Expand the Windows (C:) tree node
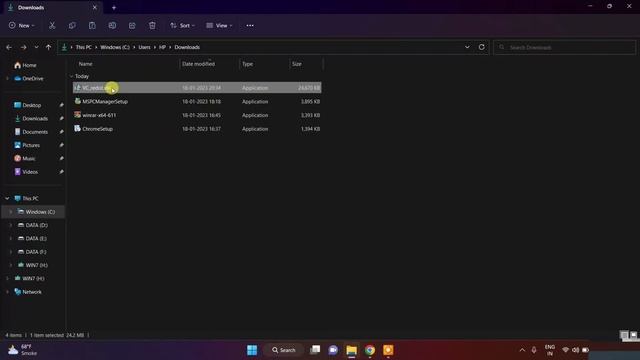Screen dimensions: 640x360 pyautogui.click(x=11, y=212)
